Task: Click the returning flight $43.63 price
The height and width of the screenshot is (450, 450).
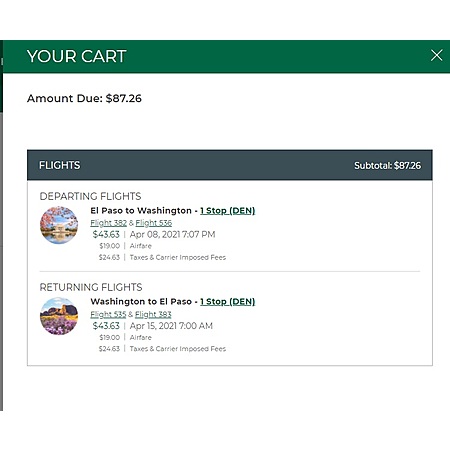Action: point(106,326)
